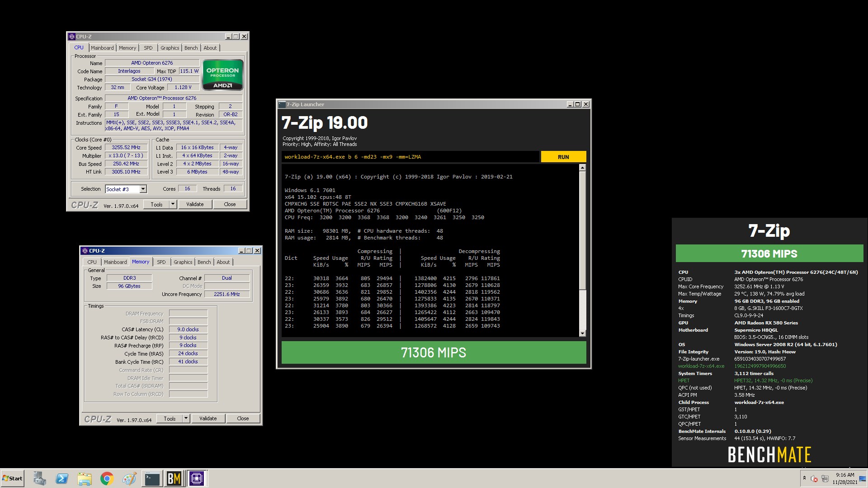Switch to the console window taskbar button
The height and width of the screenshot is (488, 868).
point(152,479)
